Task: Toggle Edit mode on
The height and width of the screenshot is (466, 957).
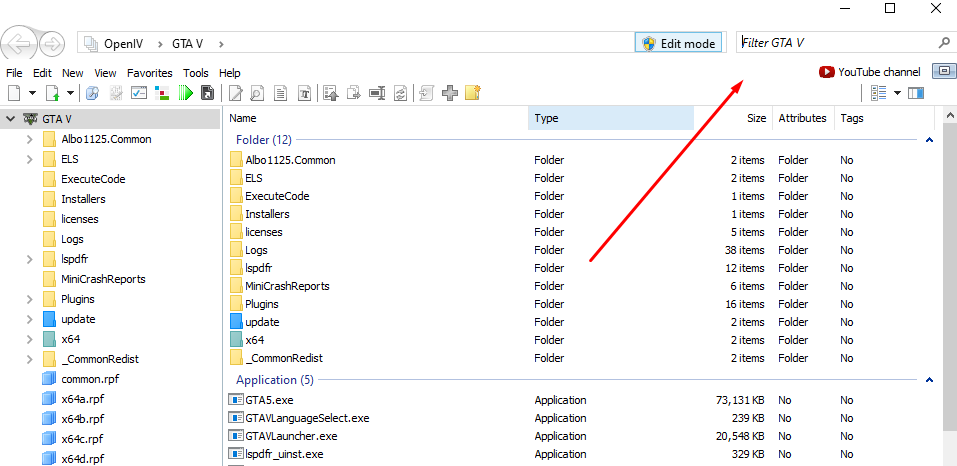Action: tap(679, 44)
